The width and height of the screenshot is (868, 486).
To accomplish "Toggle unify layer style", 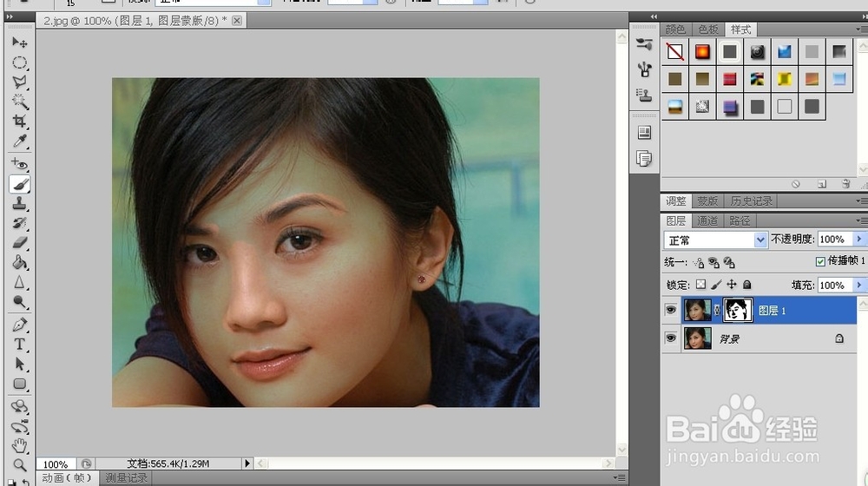I will (x=729, y=262).
